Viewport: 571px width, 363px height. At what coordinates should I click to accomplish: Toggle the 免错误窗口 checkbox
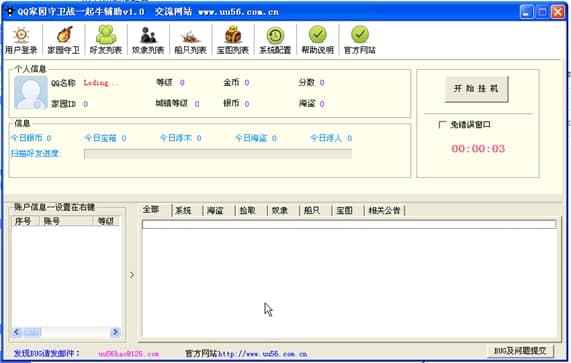point(442,125)
